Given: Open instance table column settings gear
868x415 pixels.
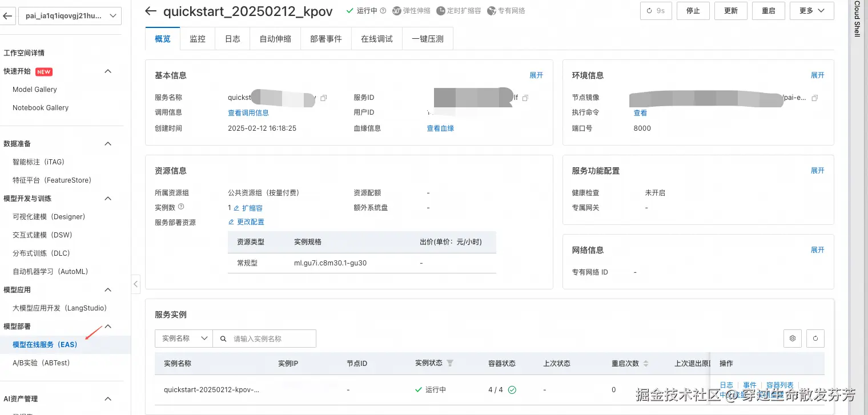Looking at the screenshot, I should pyautogui.click(x=793, y=339).
